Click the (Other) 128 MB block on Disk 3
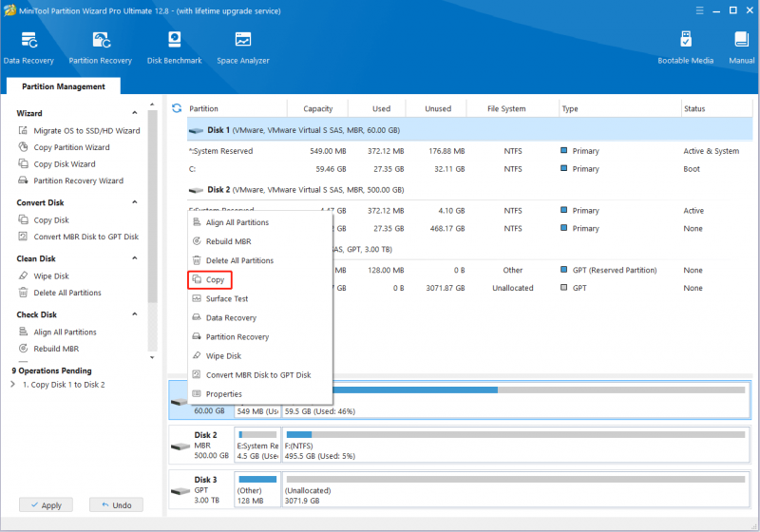 point(257,489)
